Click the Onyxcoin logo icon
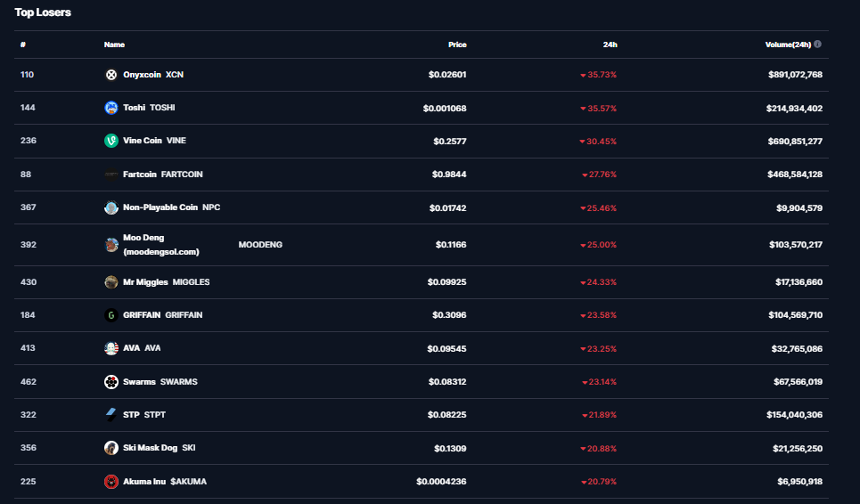 tap(111, 75)
